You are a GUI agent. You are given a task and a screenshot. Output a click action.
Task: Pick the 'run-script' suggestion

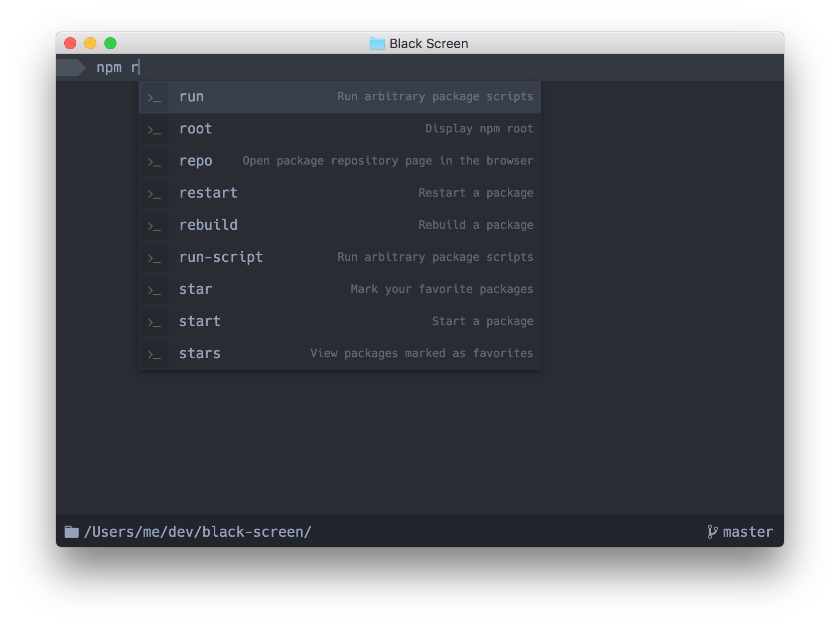[x=340, y=257]
